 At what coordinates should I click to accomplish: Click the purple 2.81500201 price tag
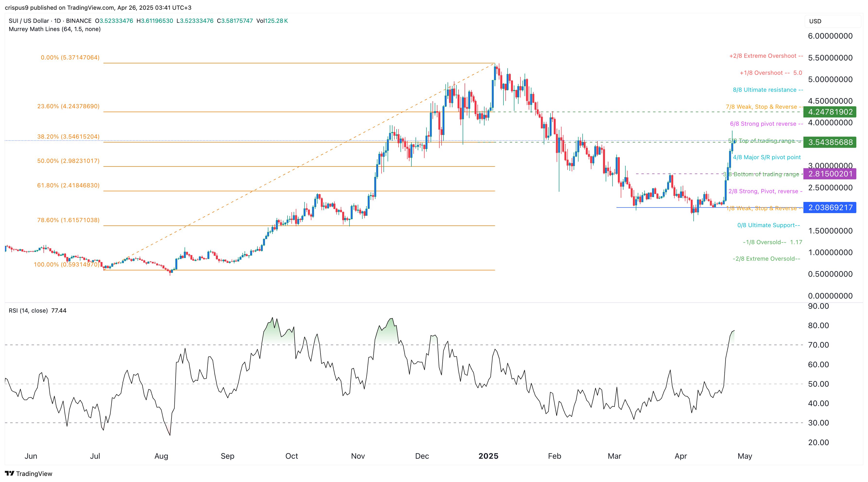pyautogui.click(x=830, y=174)
